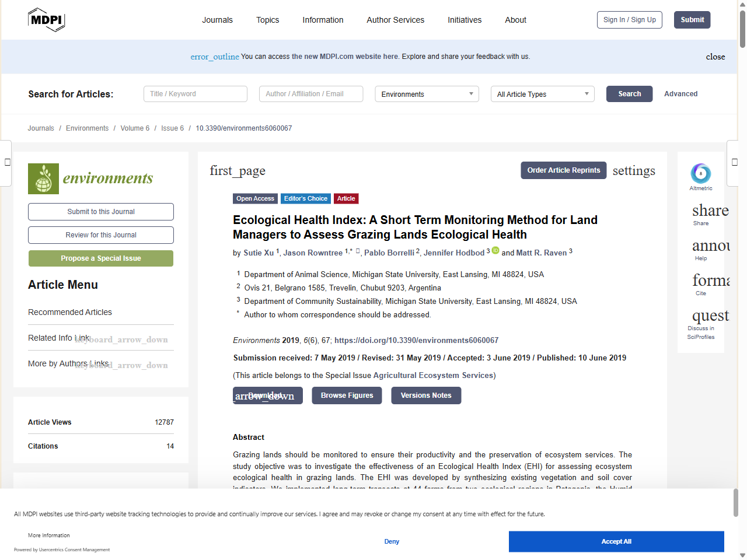Open the Environments journal dropdown

coord(427,94)
